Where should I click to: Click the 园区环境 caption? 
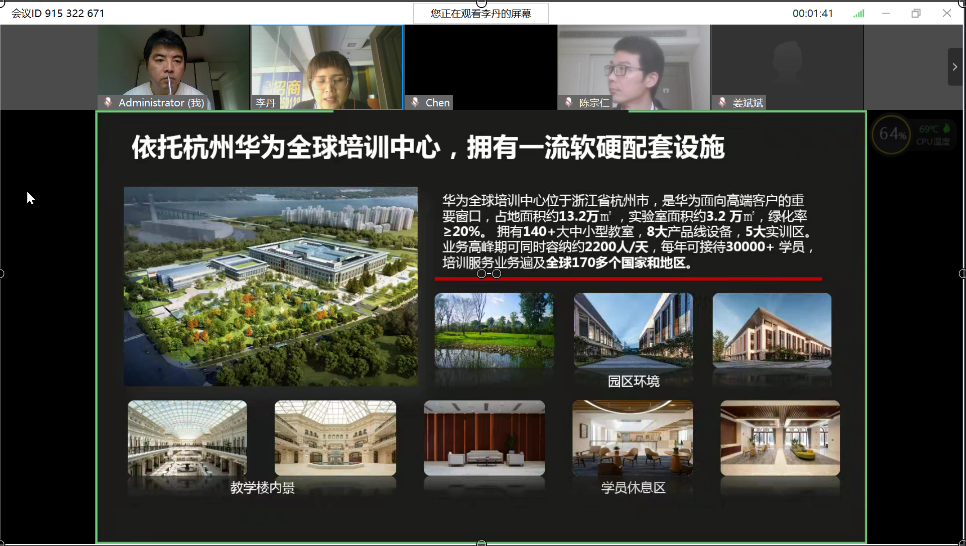pyautogui.click(x=633, y=381)
